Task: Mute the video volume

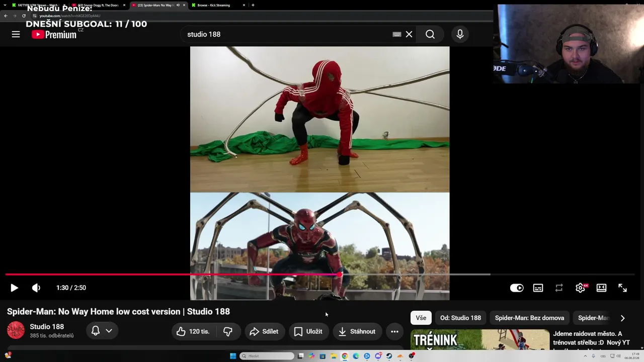Action: (x=36, y=288)
